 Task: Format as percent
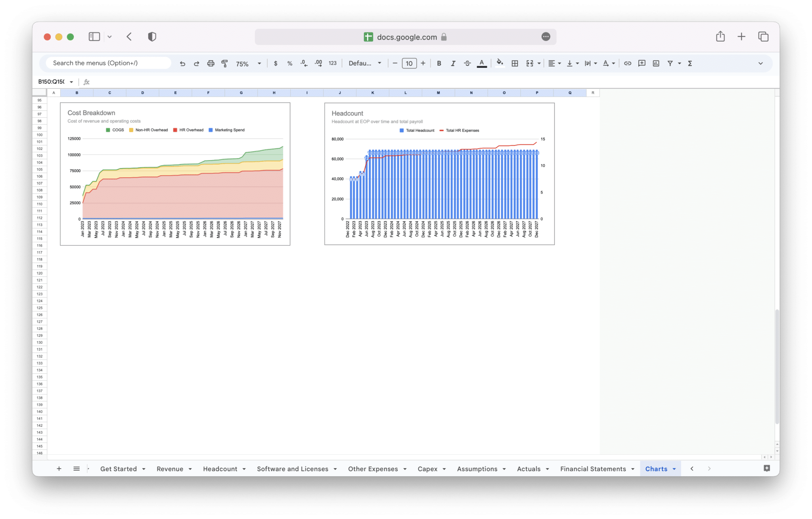[290, 63]
